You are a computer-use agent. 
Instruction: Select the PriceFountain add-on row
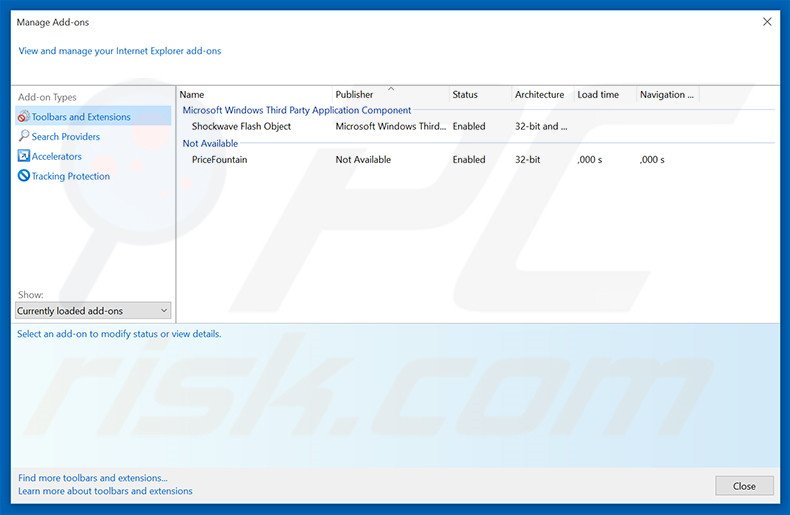point(476,160)
